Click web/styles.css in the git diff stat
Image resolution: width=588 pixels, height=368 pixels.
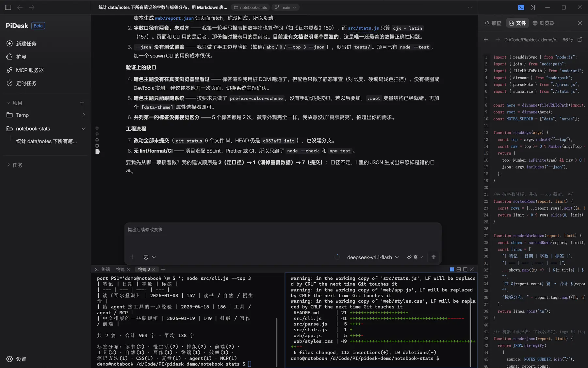click(x=313, y=341)
